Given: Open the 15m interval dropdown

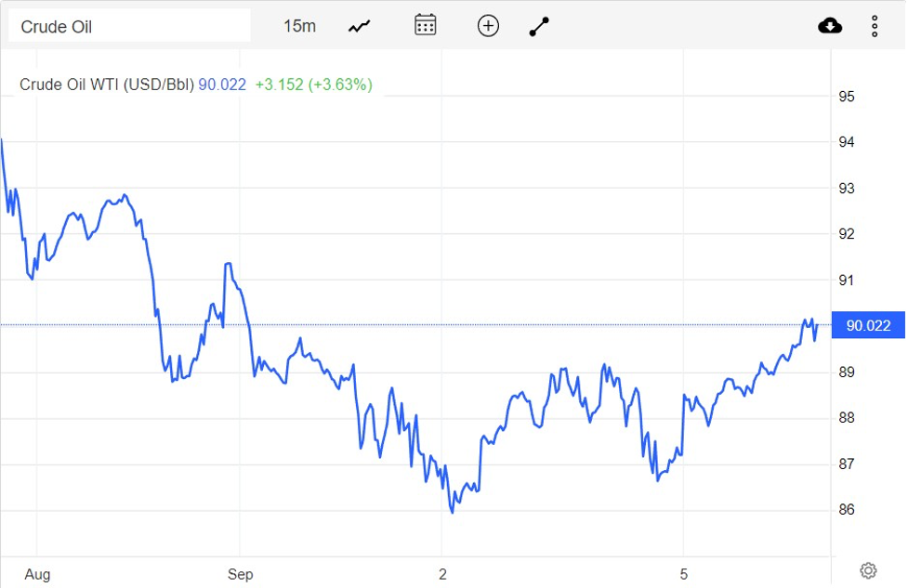Looking at the screenshot, I should tap(298, 25).
